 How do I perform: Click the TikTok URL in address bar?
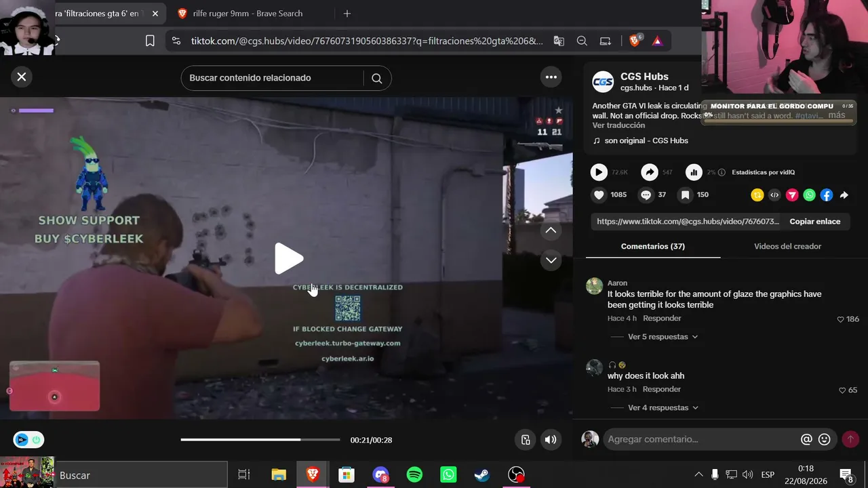367,41
